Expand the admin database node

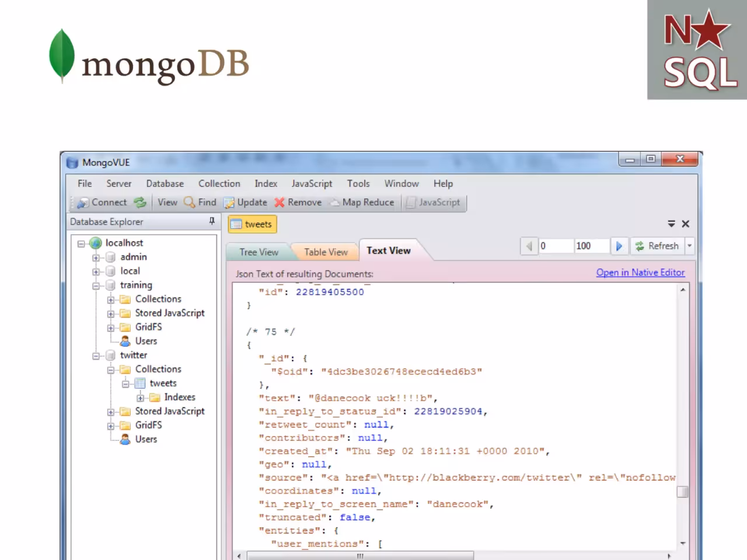pyautogui.click(x=96, y=258)
